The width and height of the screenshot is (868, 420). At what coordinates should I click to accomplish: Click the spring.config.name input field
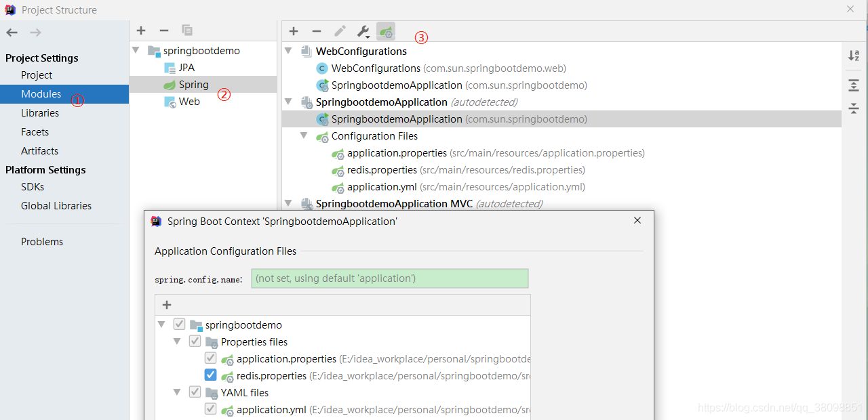[390, 278]
